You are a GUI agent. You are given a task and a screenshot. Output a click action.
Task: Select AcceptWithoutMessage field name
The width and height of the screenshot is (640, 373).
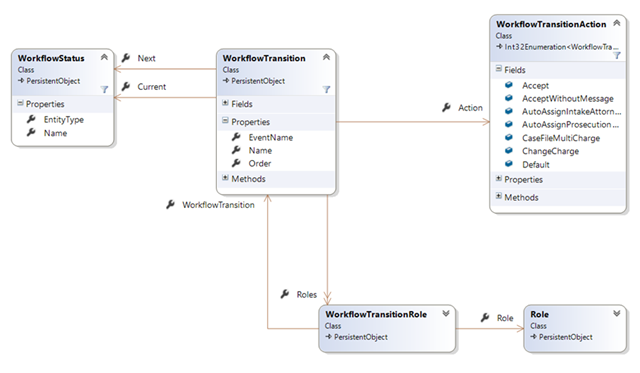point(568,99)
